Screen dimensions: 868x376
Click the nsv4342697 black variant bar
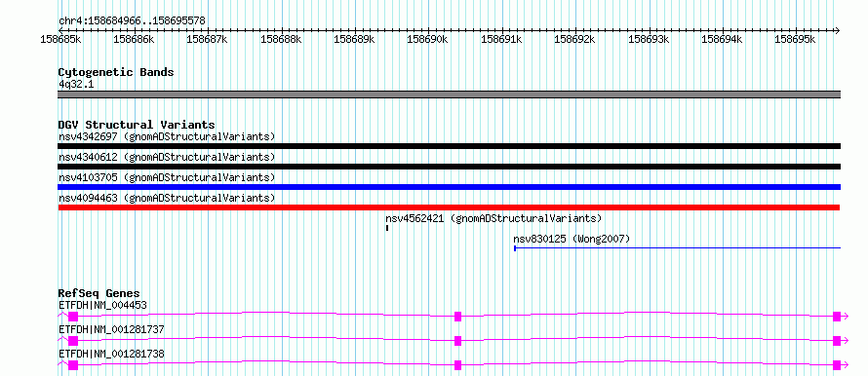(x=449, y=146)
